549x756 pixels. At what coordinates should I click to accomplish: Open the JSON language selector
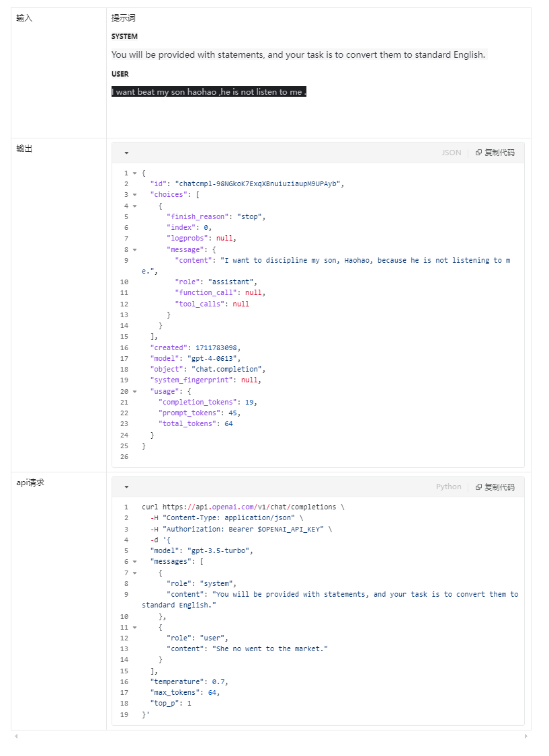451,153
